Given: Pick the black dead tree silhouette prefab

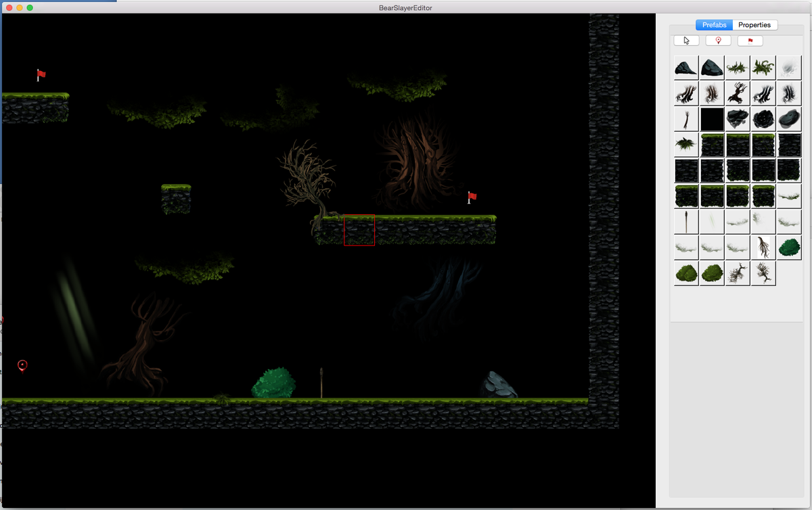Looking at the screenshot, I should [738, 93].
